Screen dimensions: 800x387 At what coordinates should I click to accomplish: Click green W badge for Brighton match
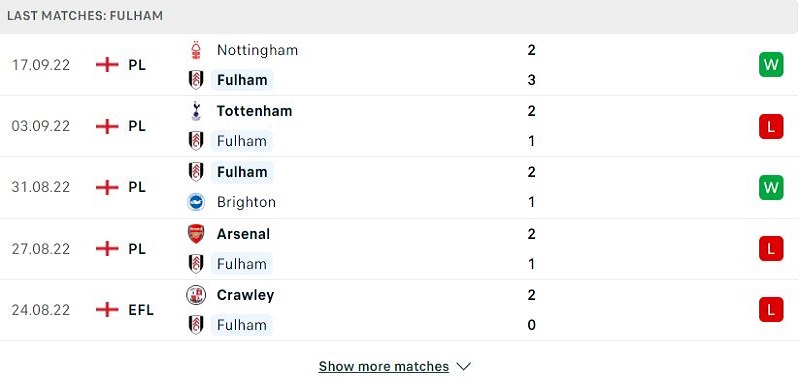770,188
